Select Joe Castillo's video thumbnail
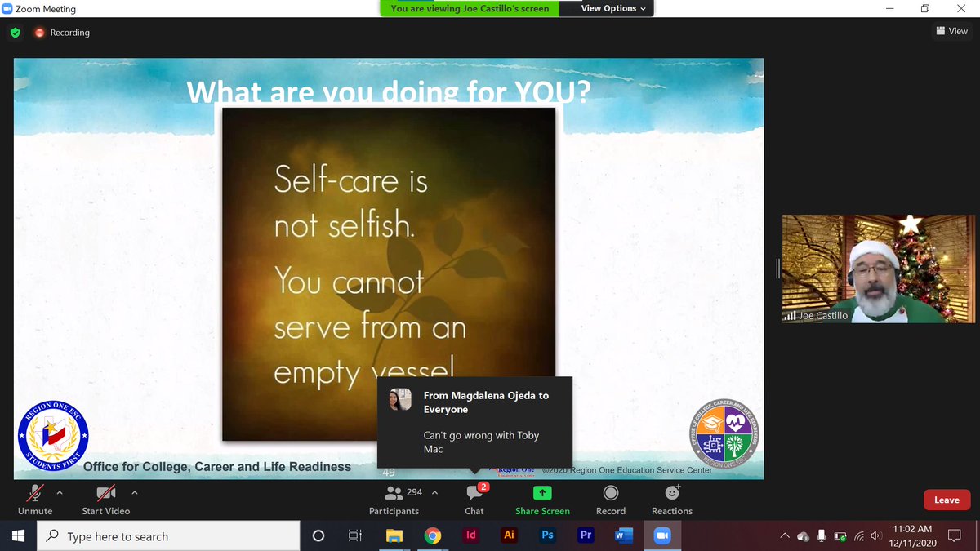 (x=879, y=269)
